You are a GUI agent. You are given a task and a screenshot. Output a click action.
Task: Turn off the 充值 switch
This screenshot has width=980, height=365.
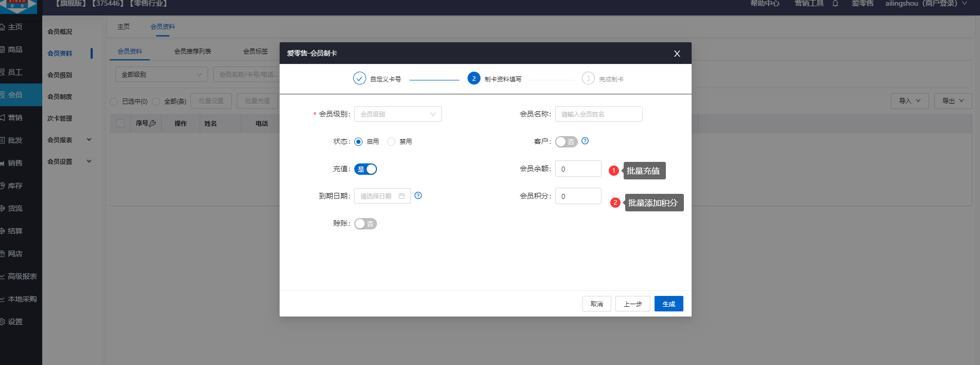tap(366, 169)
